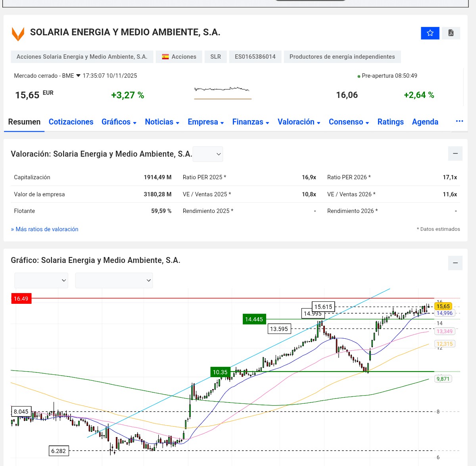Click the Rendimiento 2025 label
This screenshot has width=476, height=466.
coord(208,211)
